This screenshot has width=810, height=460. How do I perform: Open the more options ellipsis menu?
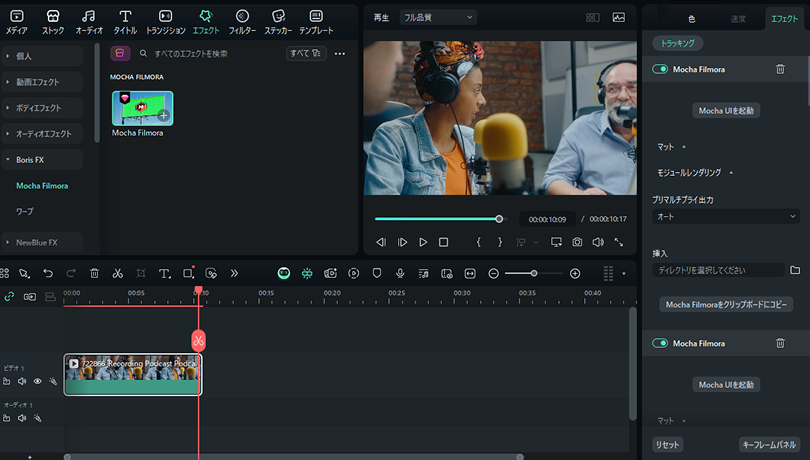click(339, 53)
